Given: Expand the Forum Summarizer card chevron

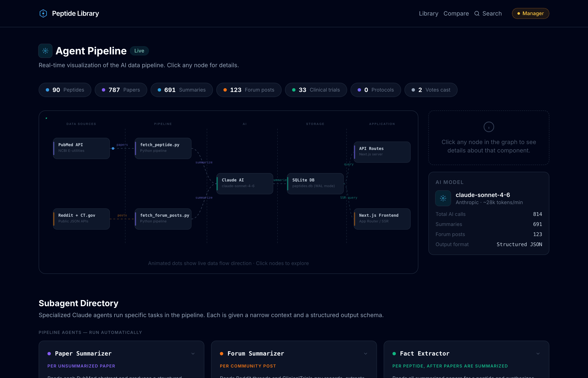Looking at the screenshot, I should (365, 353).
